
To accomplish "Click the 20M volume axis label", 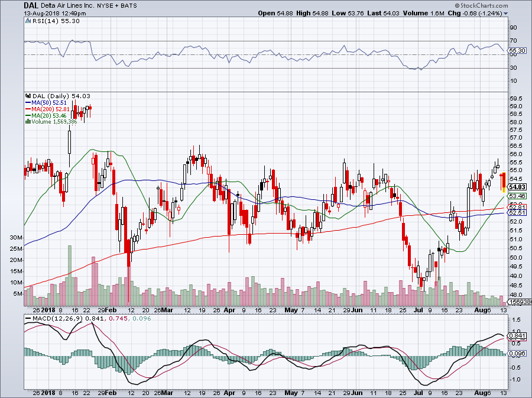I will click(x=16, y=260).
